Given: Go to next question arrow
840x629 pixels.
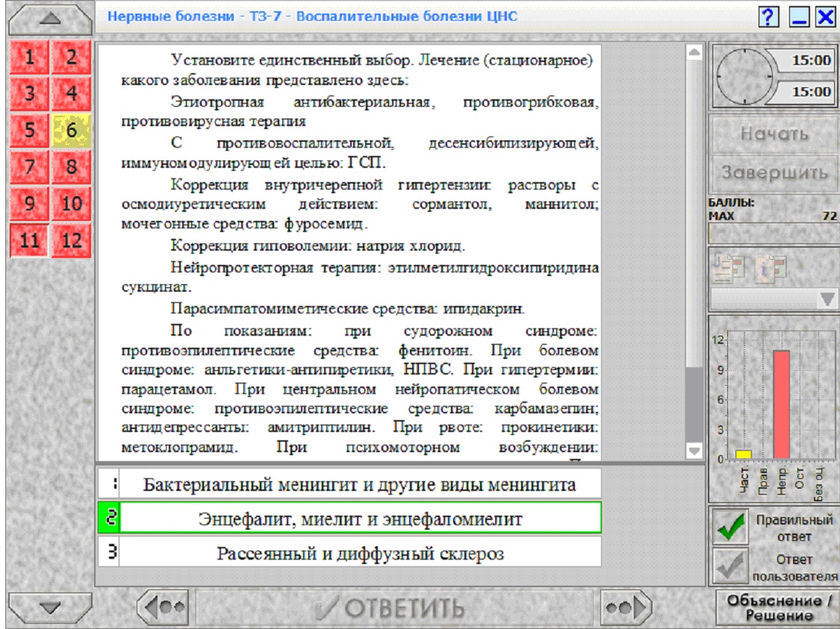Looking at the screenshot, I should click(626, 607).
